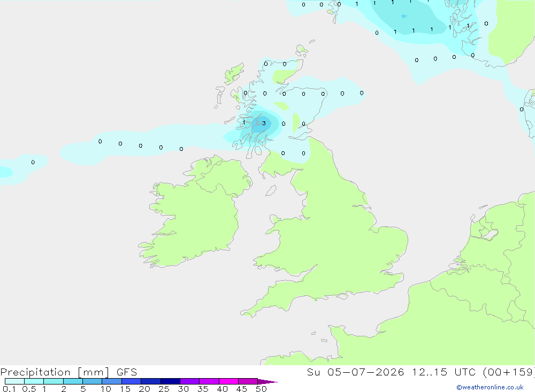Click the '20' legend scale label
Screen dimensions: 535x392
(144, 389)
